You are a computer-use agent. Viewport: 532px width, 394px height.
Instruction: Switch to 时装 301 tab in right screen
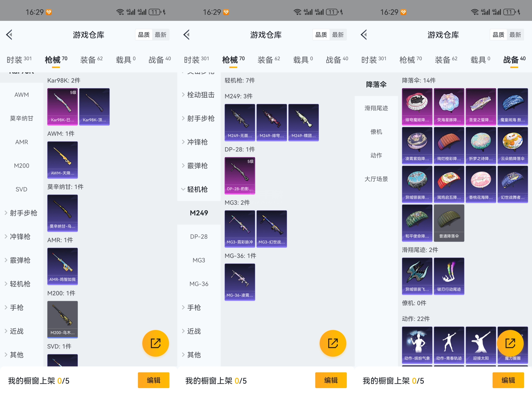pos(374,60)
